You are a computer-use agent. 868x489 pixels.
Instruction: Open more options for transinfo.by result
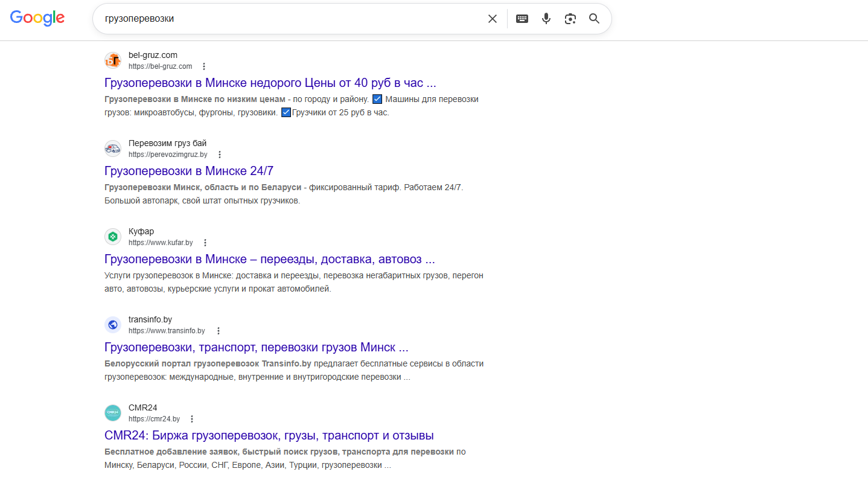pos(219,331)
